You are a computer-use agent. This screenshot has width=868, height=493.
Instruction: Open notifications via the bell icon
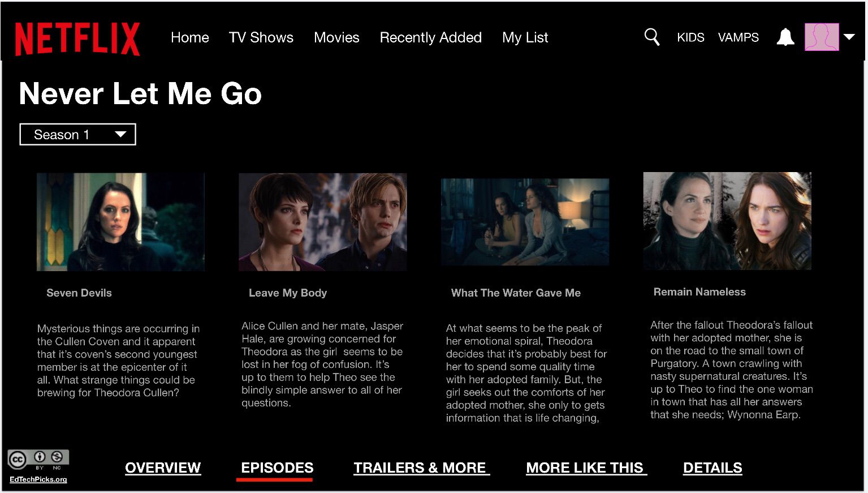click(x=785, y=37)
